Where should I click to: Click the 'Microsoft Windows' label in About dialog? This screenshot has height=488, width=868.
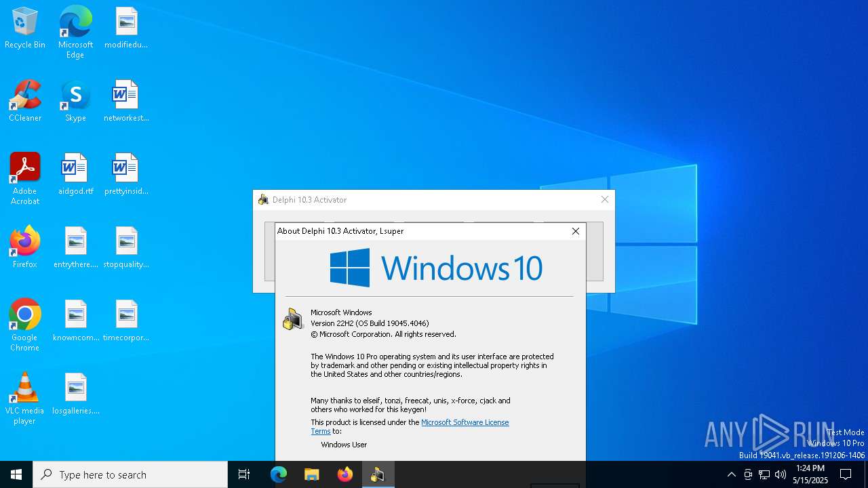point(341,312)
